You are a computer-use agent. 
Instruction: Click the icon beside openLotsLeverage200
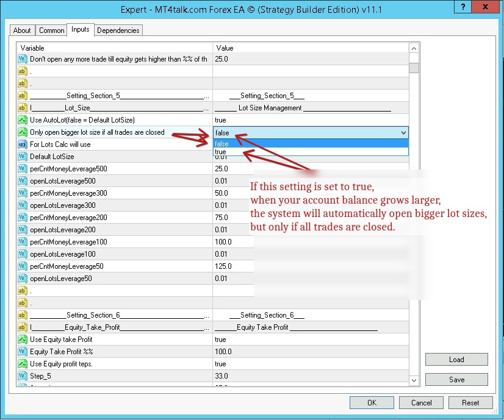(x=22, y=230)
